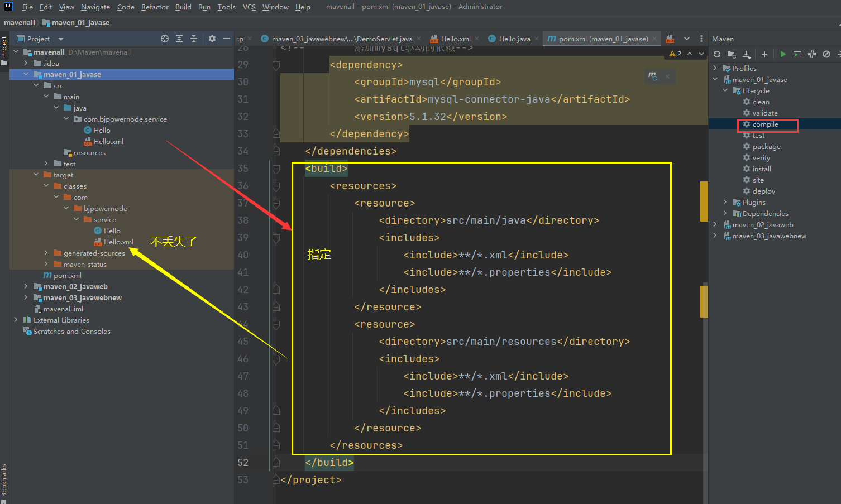Toggle Maven Offline Mode
The height and width of the screenshot is (504, 841).
click(812, 54)
